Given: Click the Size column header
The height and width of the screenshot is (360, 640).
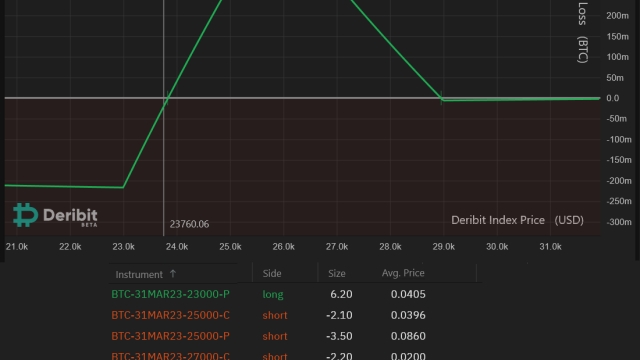Looking at the screenshot, I should point(337,273).
